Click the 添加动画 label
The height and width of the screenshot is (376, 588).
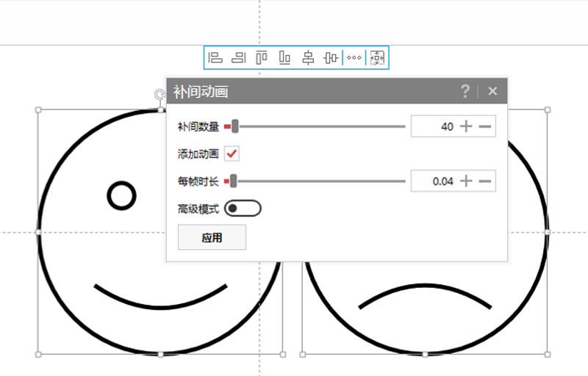click(x=198, y=153)
